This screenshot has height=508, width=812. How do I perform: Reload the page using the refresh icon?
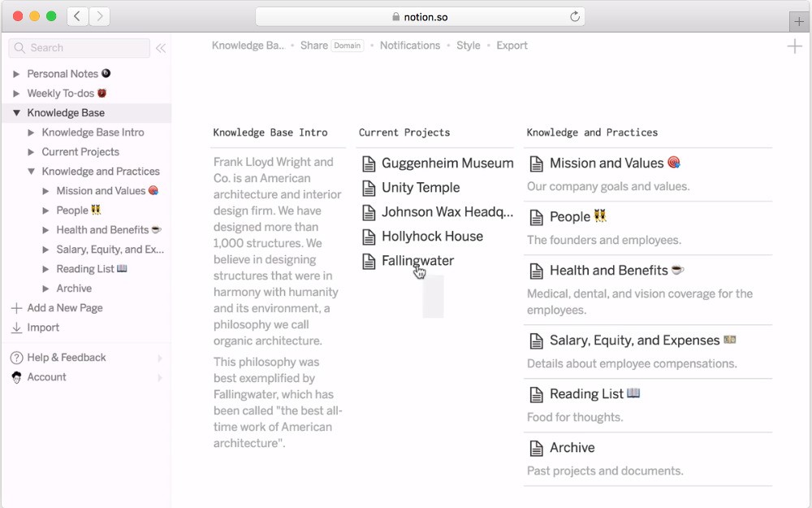click(x=575, y=16)
